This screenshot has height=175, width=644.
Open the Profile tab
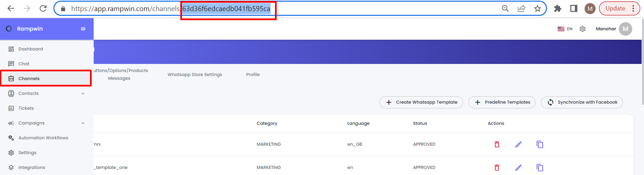[253, 75]
